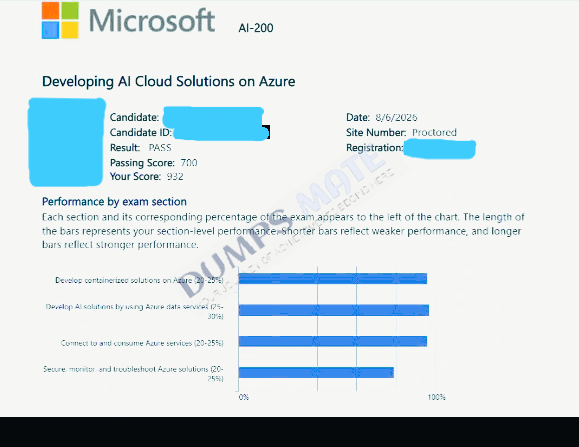The image size is (579, 447).
Task: Click the Site Number: Proctored value
Action: (434, 133)
